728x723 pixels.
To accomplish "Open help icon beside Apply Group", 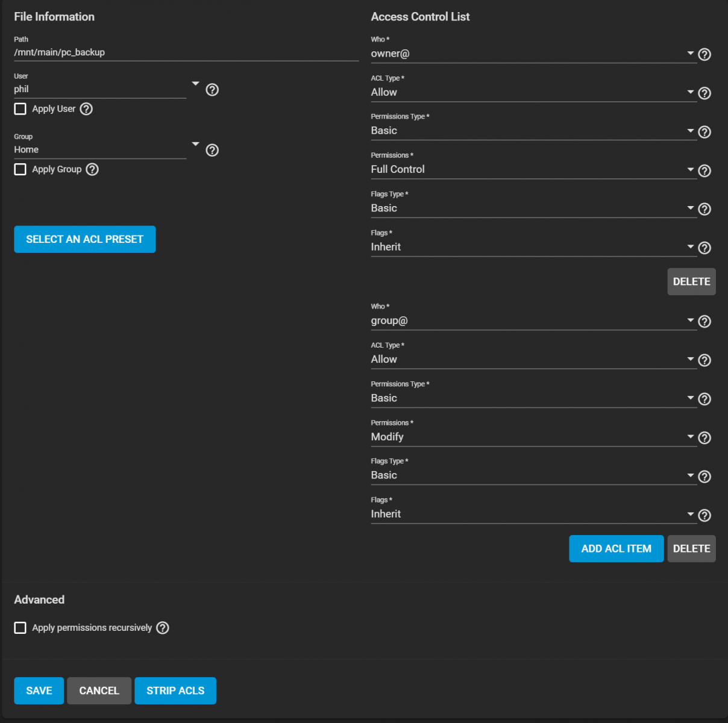I will pyautogui.click(x=92, y=169).
